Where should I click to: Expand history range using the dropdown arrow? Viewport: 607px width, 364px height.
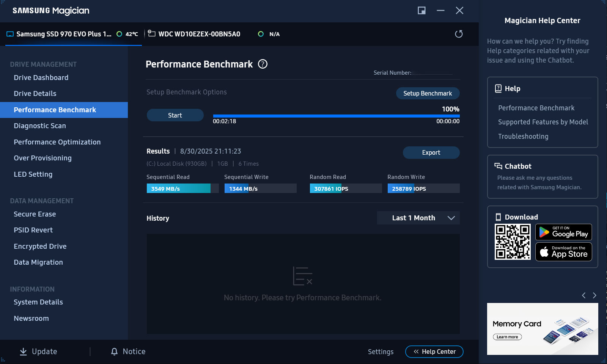(x=451, y=218)
